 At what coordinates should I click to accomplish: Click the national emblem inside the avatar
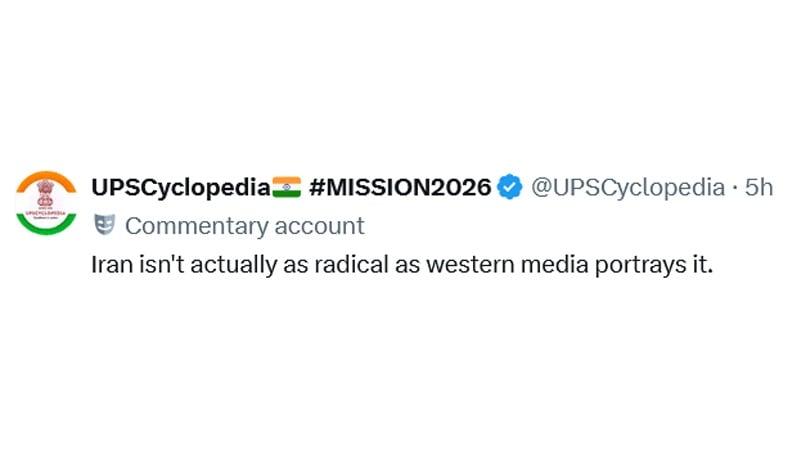[x=46, y=195]
